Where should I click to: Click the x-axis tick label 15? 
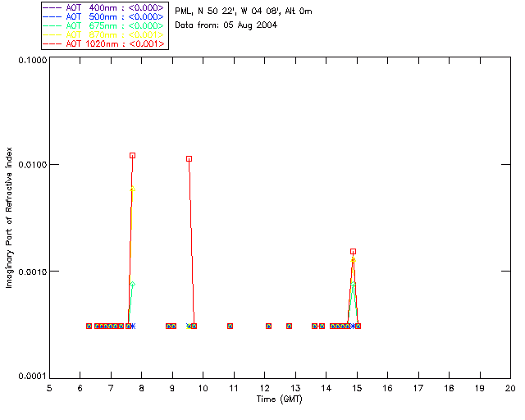click(357, 388)
